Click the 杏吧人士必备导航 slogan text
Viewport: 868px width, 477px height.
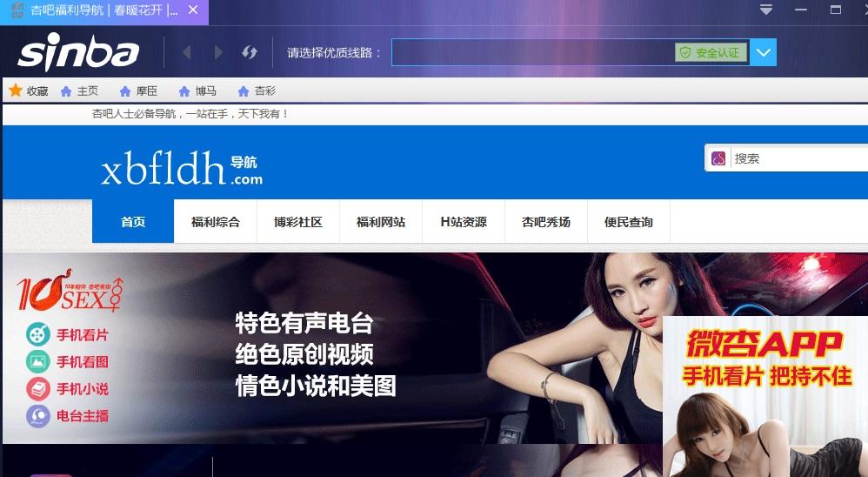click(x=190, y=113)
